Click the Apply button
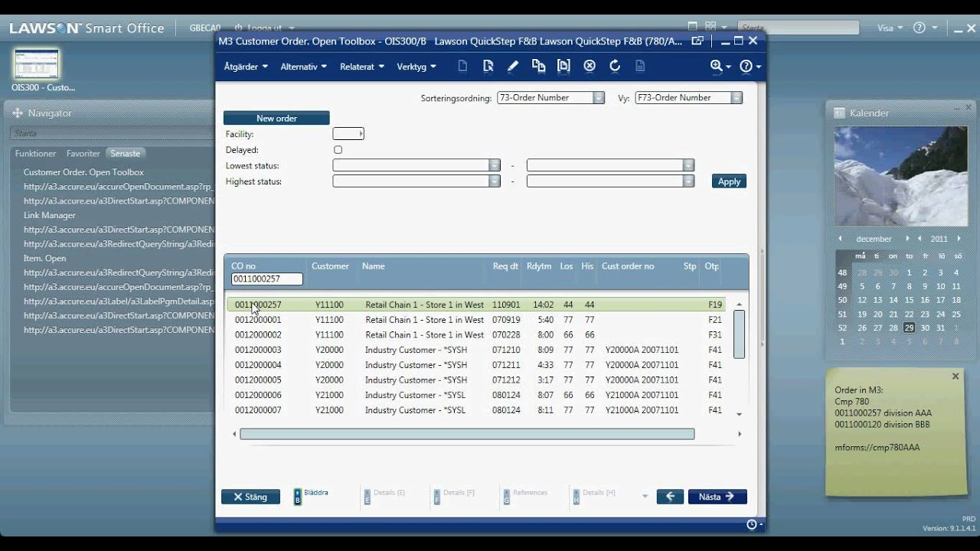 (x=729, y=181)
